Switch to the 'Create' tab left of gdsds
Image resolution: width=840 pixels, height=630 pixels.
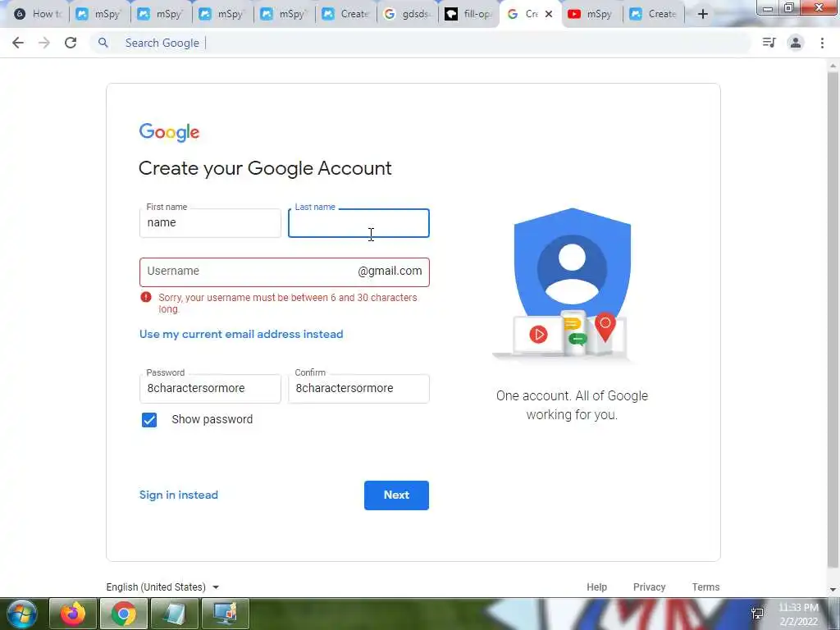[346, 14]
